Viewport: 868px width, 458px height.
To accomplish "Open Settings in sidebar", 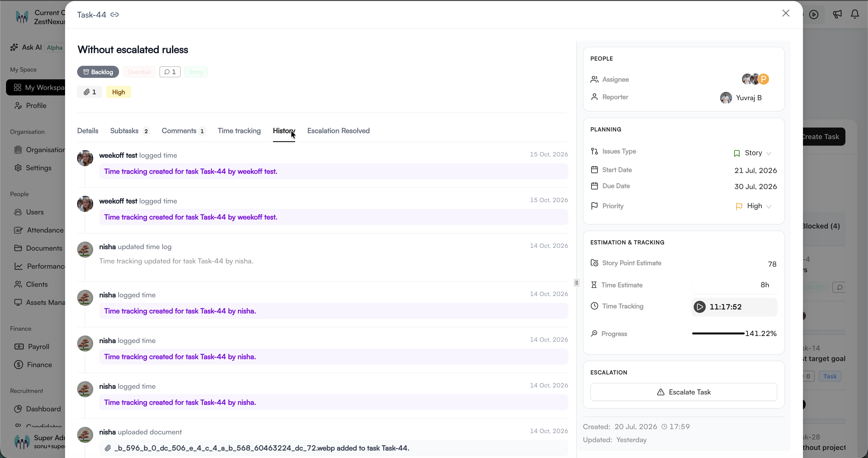I will (33, 168).
